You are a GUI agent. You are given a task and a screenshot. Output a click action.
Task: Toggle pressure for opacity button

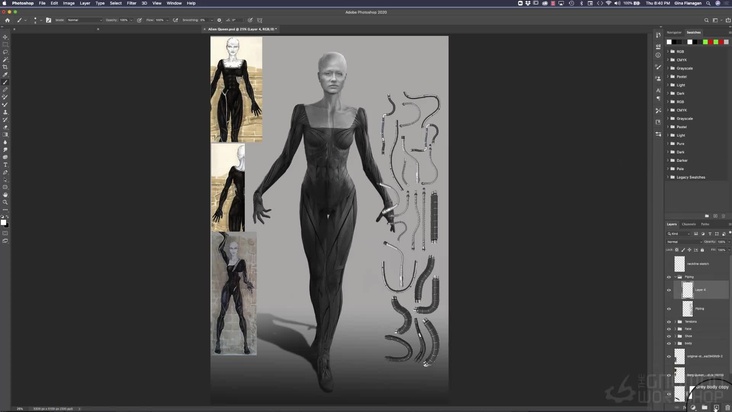tap(139, 20)
